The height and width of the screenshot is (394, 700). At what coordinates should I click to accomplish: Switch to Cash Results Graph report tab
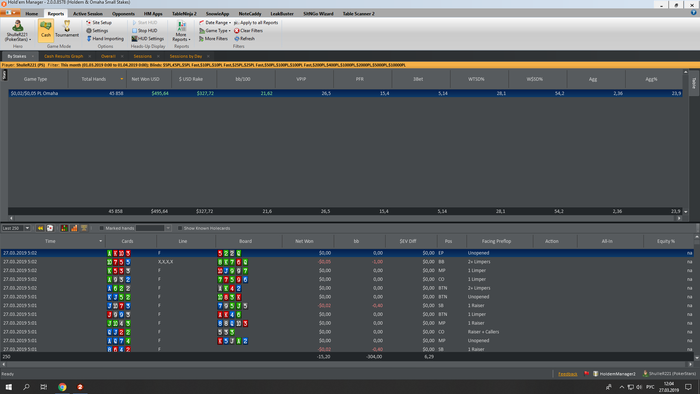[63, 56]
